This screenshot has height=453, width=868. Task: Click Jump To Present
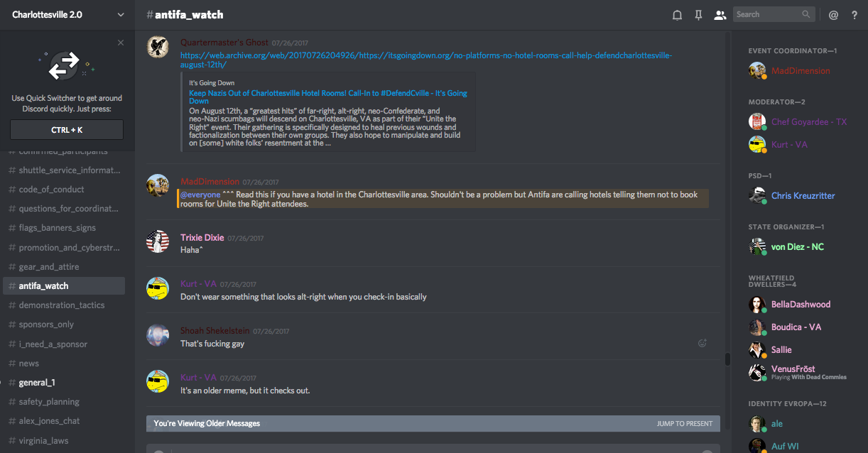point(685,424)
